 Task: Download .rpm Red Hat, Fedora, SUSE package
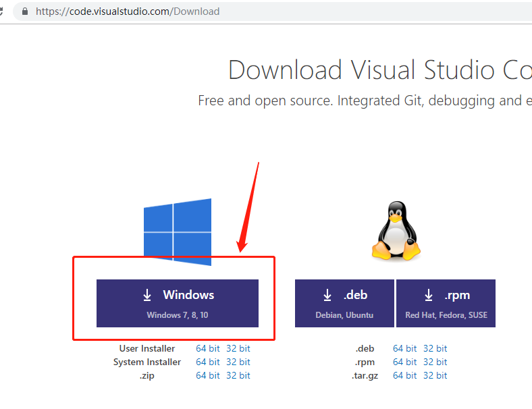(x=446, y=303)
